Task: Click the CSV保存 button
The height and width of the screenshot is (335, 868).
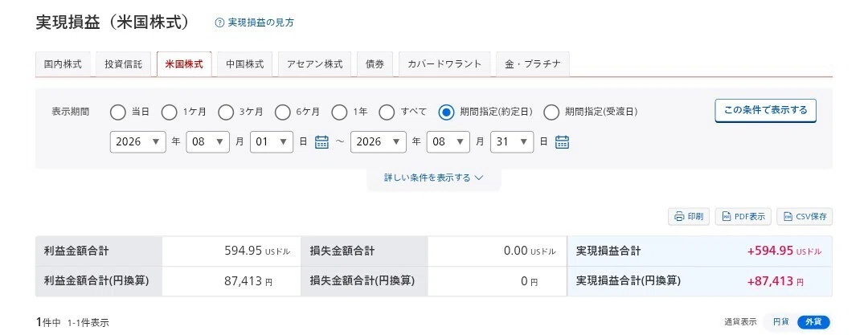Action: (805, 217)
